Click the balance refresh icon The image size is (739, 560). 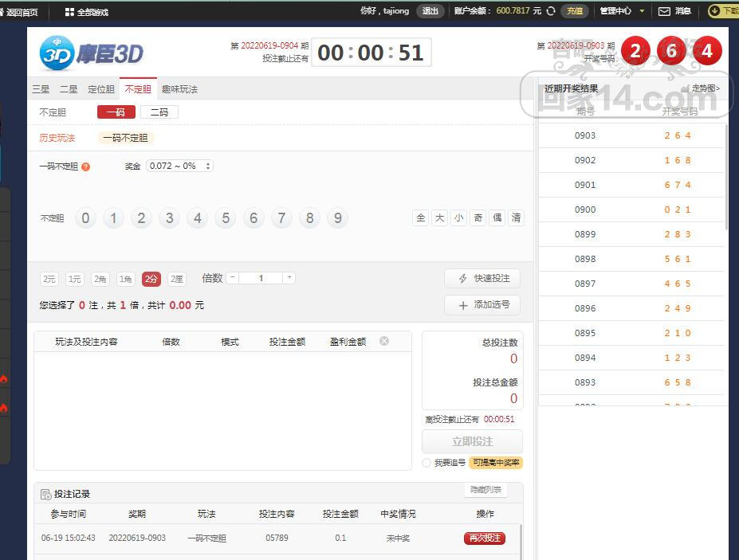tap(551, 11)
